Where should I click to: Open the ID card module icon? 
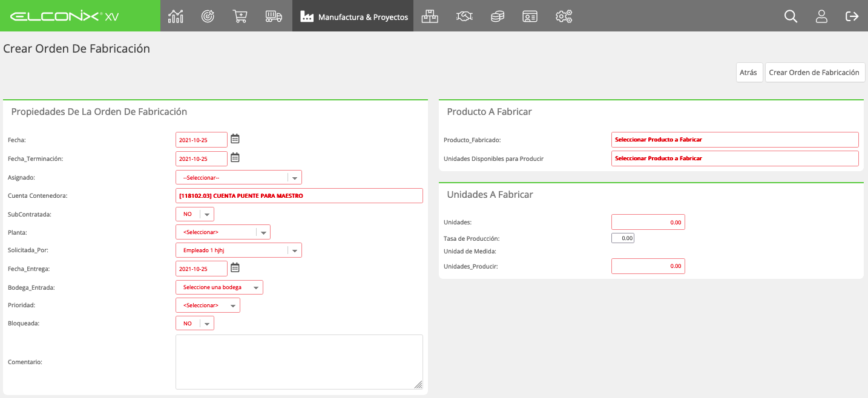530,16
